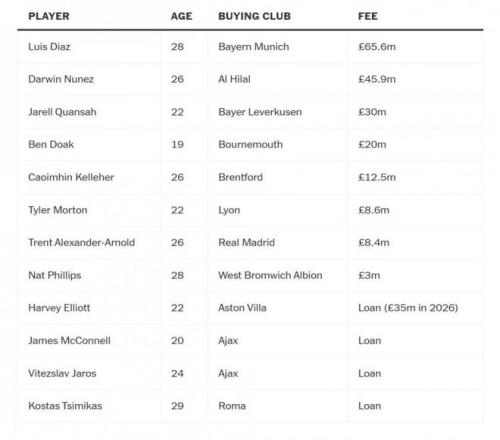Select the Luis Diaz player name
This screenshot has height=440, width=500.
(49, 47)
